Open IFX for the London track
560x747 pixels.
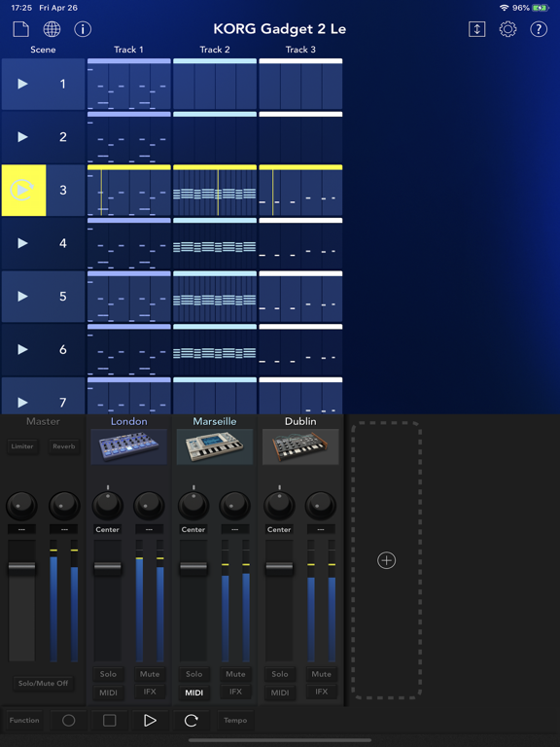(x=150, y=692)
